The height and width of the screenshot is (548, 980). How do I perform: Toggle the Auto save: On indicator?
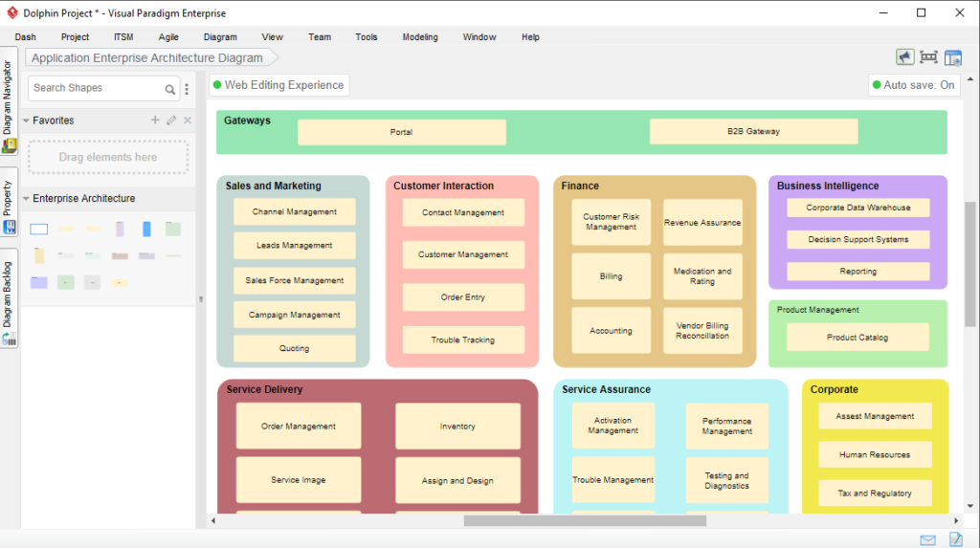(914, 85)
